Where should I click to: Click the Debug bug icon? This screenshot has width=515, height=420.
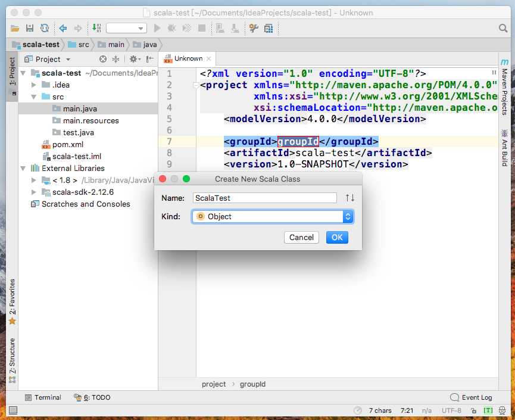171,28
